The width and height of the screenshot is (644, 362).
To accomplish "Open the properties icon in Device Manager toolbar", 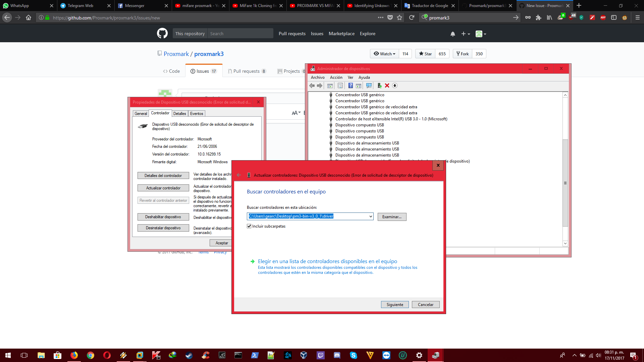I will [340, 85].
